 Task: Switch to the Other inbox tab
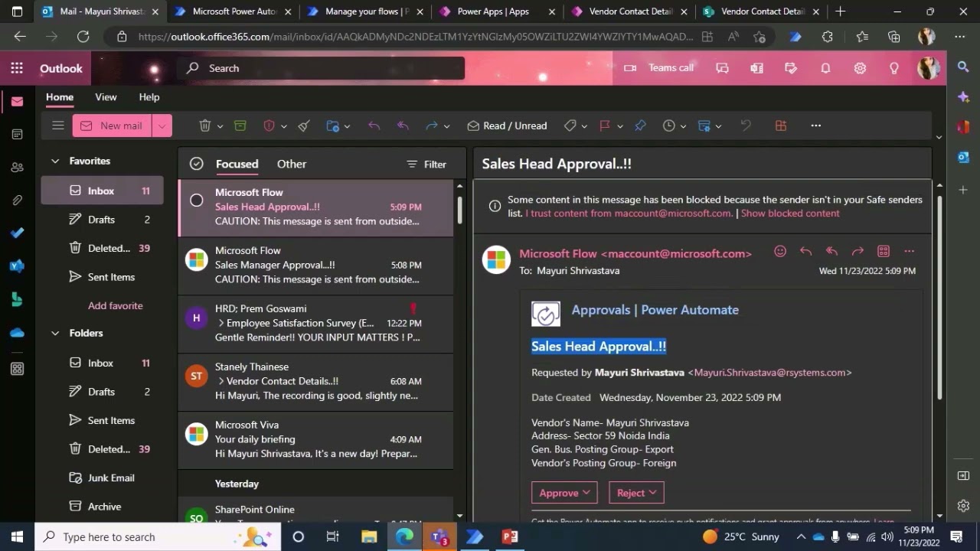click(292, 164)
